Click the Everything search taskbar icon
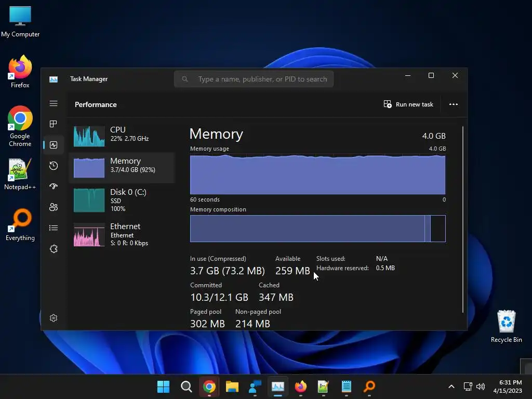 pos(369,387)
